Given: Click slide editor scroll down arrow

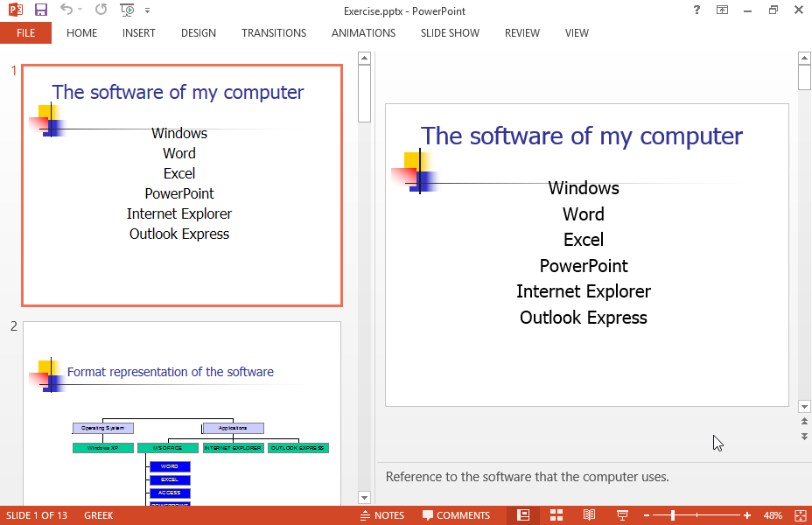Looking at the screenshot, I should [x=804, y=406].
